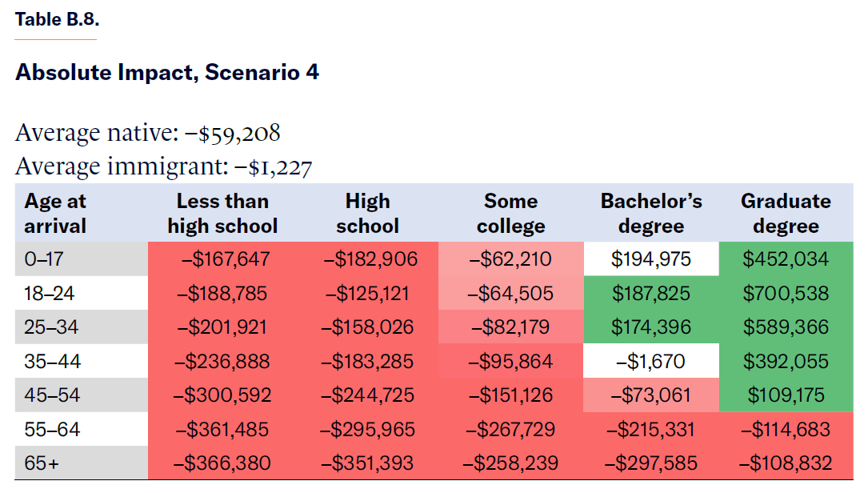
Task: Click the –$182,906 High school cell
Action: (x=368, y=259)
